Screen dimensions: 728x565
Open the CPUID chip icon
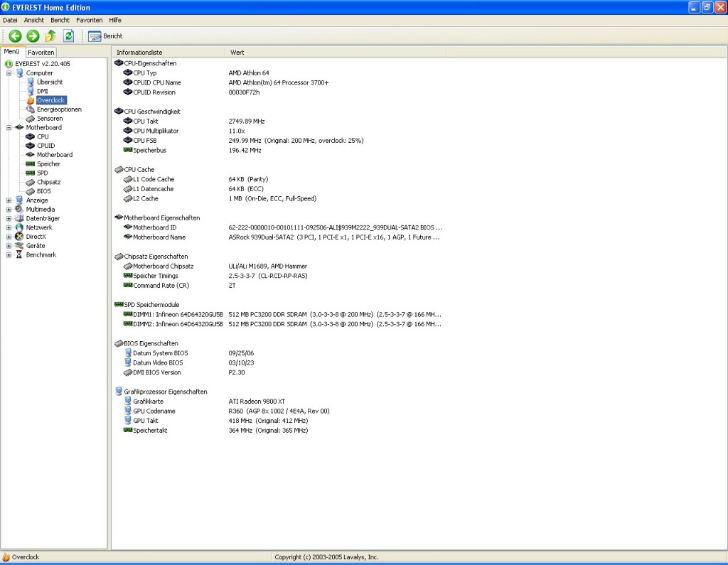(30, 146)
